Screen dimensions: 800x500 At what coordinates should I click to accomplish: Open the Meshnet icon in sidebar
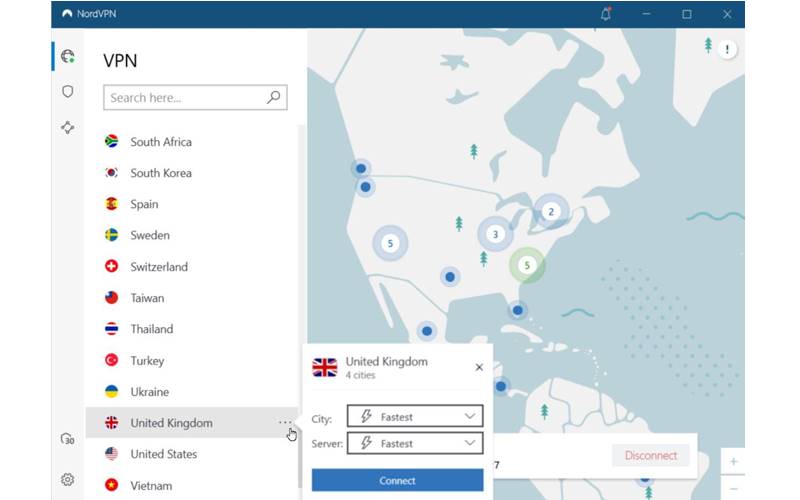click(68, 127)
